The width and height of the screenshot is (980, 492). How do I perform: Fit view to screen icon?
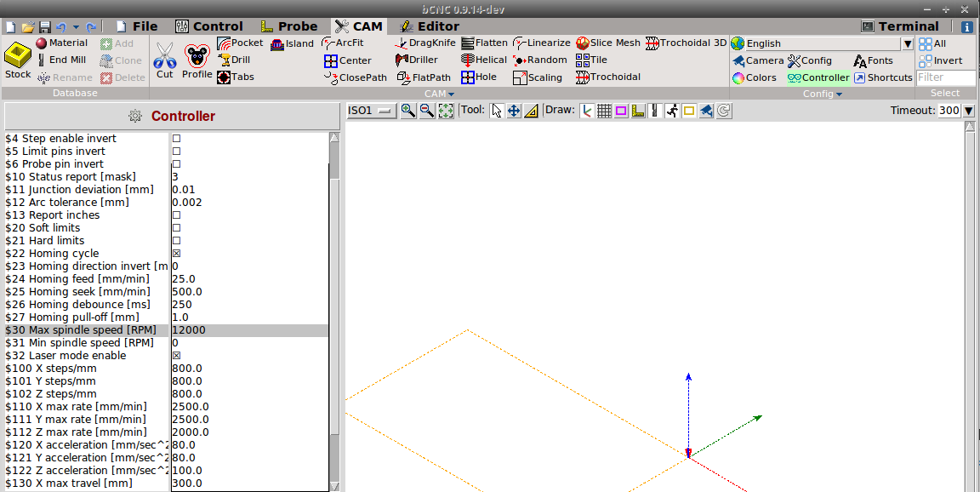coord(445,111)
